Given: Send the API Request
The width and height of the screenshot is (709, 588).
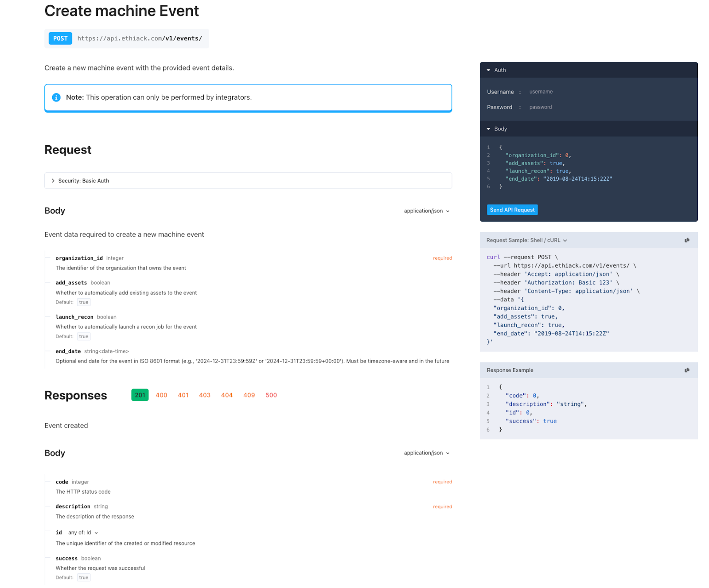Looking at the screenshot, I should coord(512,210).
